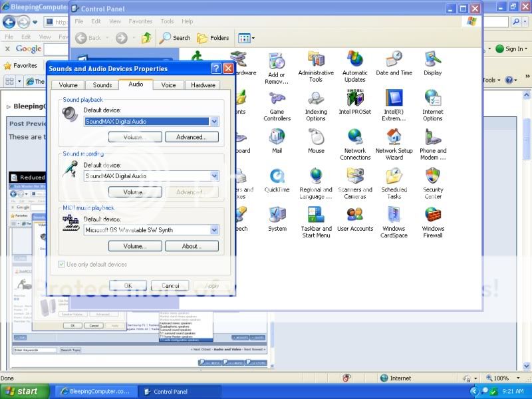Viewport: 532px width, 399px height.
Task: Click the Folders toolbar button
Action: tap(213, 38)
